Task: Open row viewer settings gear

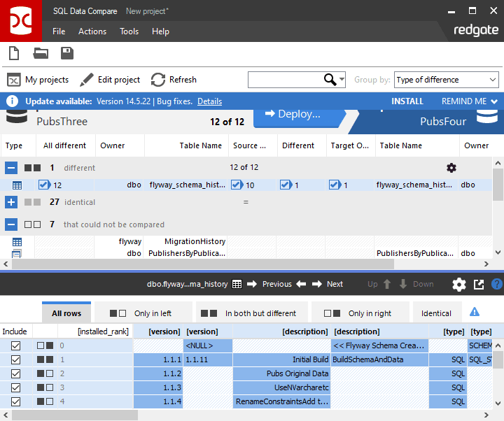Action: click(459, 285)
